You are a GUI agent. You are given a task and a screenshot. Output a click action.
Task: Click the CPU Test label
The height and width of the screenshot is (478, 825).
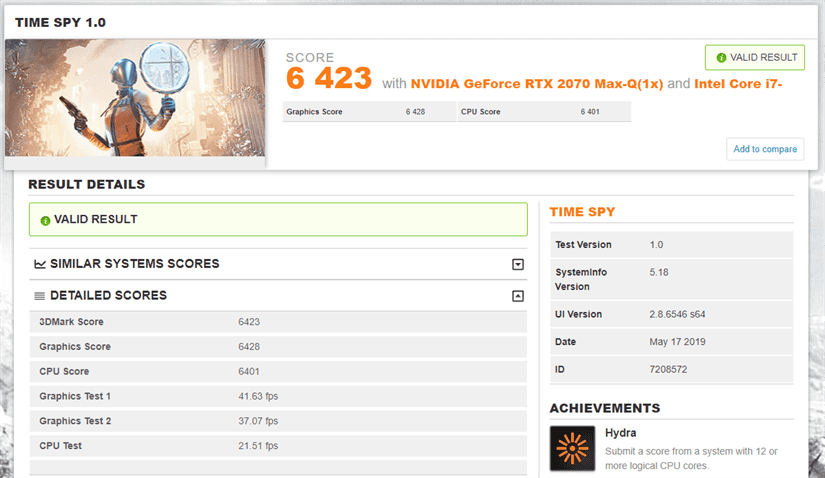pyautogui.click(x=61, y=445)
